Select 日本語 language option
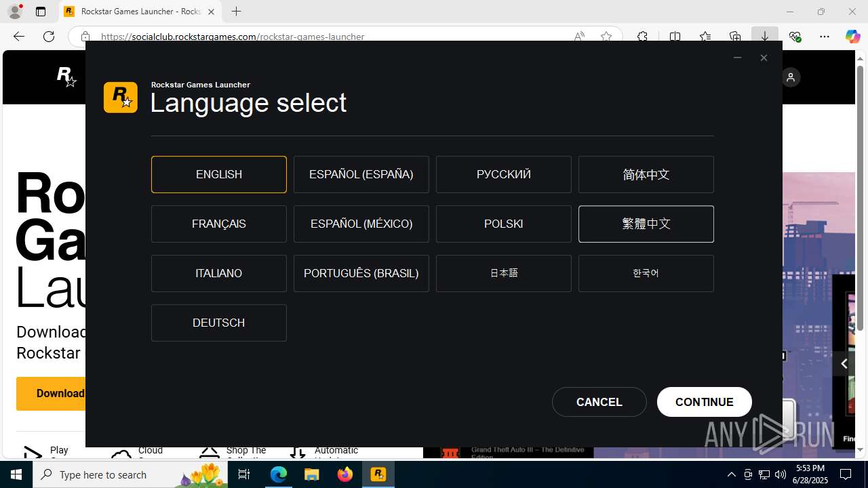 pyautogui.click(x=504, y=273)
